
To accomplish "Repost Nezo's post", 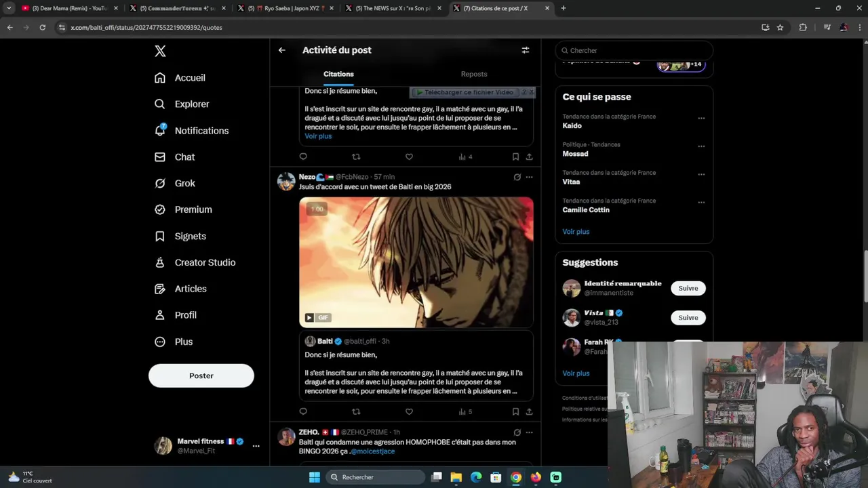I will [x=356, y=411].
